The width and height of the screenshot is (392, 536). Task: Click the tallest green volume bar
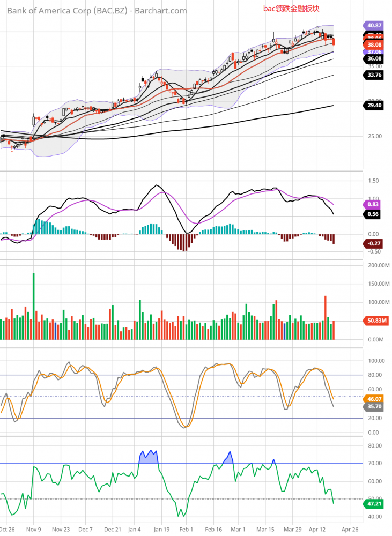point(33,306)
